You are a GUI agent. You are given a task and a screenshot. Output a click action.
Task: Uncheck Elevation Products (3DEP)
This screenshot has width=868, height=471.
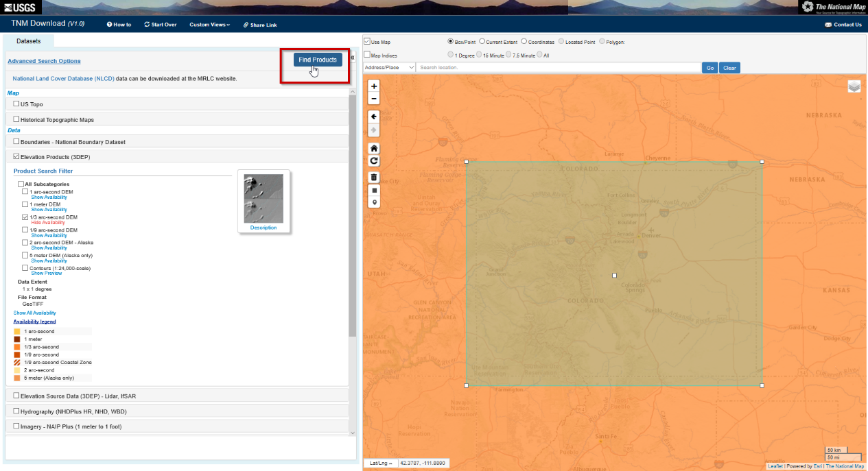[x=16, y=157]
